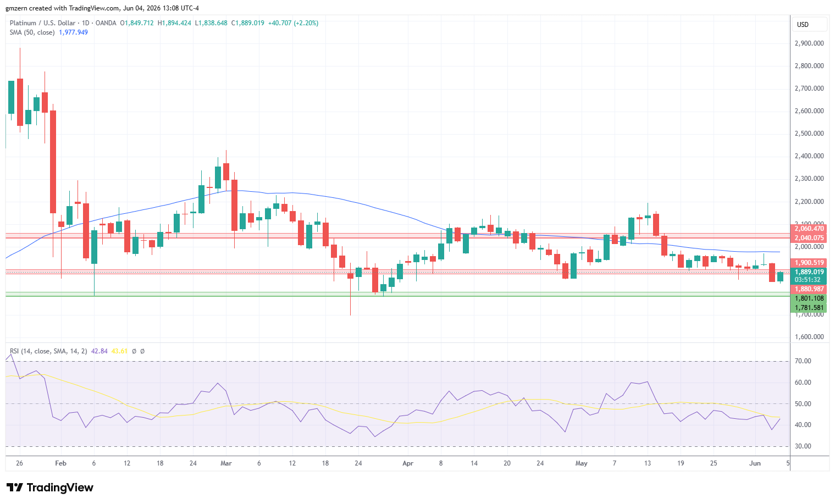Click the 1,880.987 price tag

(x=809, y=289)
